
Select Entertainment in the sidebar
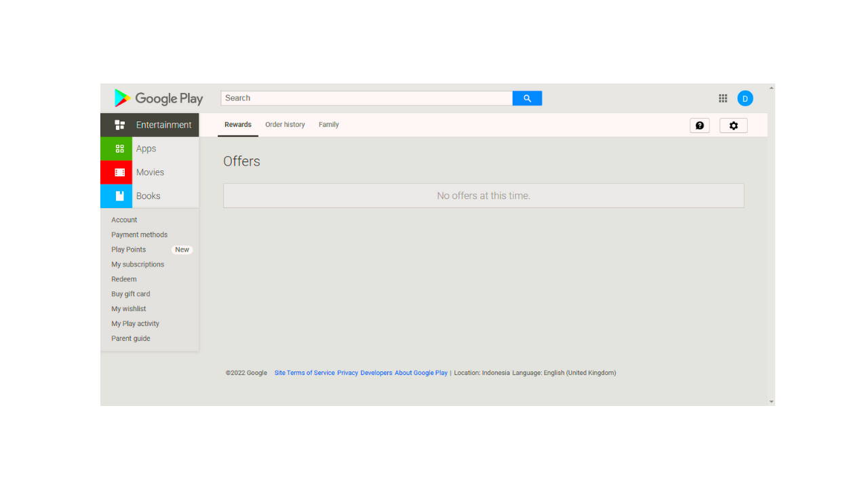[x=150, y=125]
